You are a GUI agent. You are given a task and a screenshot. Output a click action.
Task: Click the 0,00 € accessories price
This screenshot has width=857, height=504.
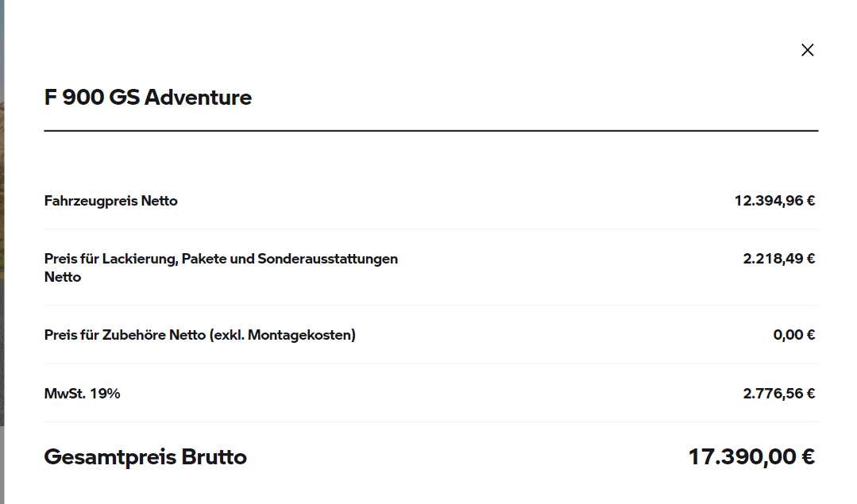pyautogui.click(x=794, y=335)
